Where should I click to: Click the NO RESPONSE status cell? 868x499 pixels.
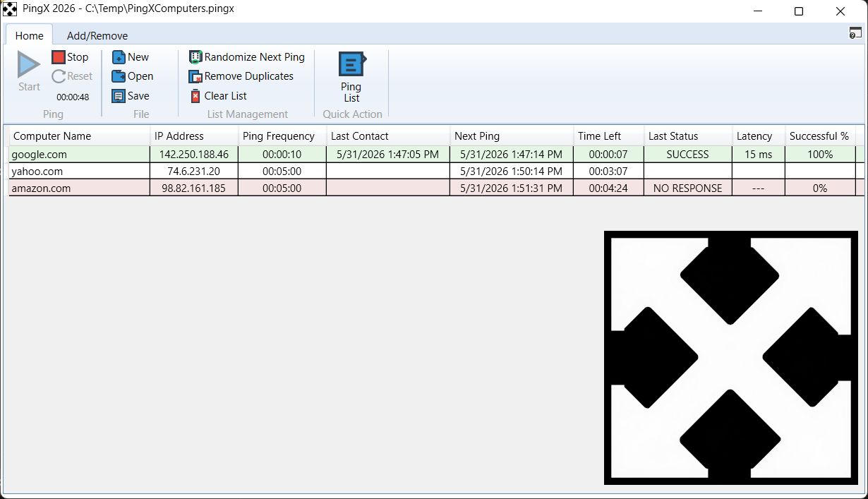click(688, 188)
